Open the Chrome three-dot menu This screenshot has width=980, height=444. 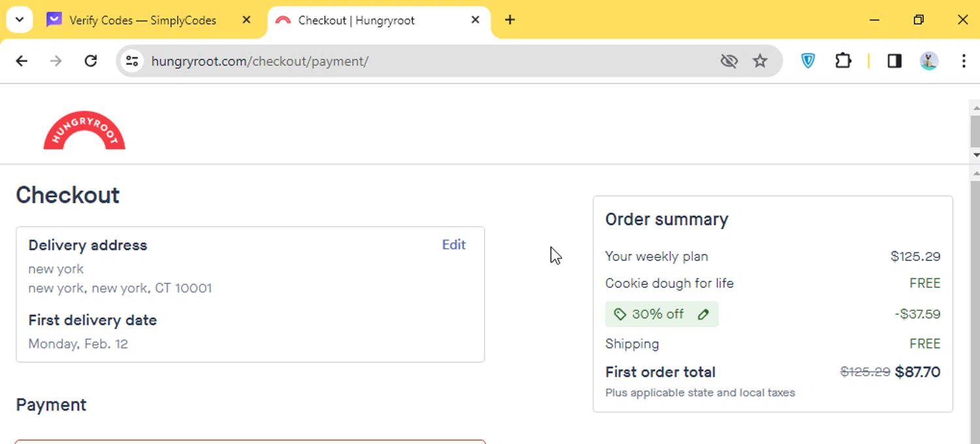tap(964, 61)
